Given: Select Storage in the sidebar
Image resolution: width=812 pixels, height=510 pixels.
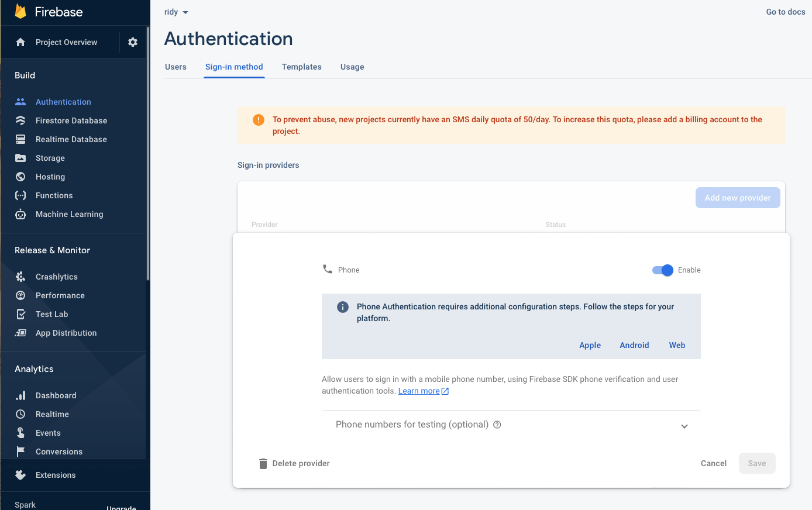Looking at the screenshot, I should pyautogui.click(x=50, y=158).
